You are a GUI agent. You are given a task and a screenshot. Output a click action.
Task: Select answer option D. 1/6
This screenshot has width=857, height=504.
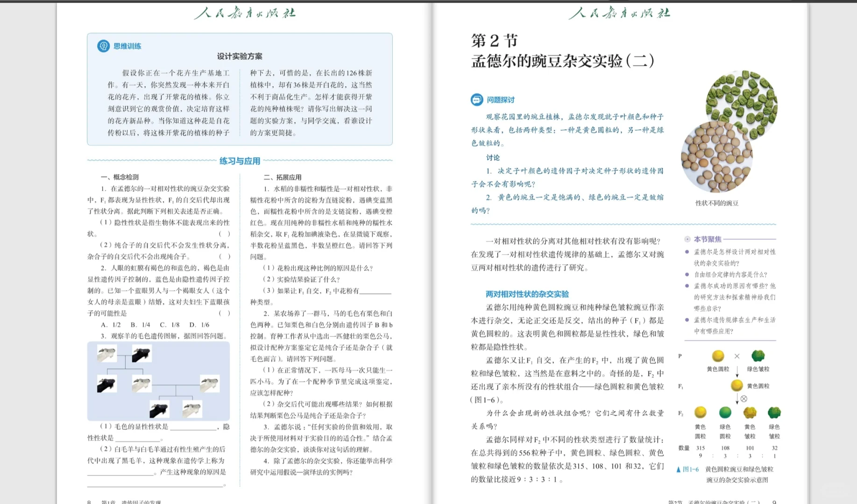pos(199,325)
